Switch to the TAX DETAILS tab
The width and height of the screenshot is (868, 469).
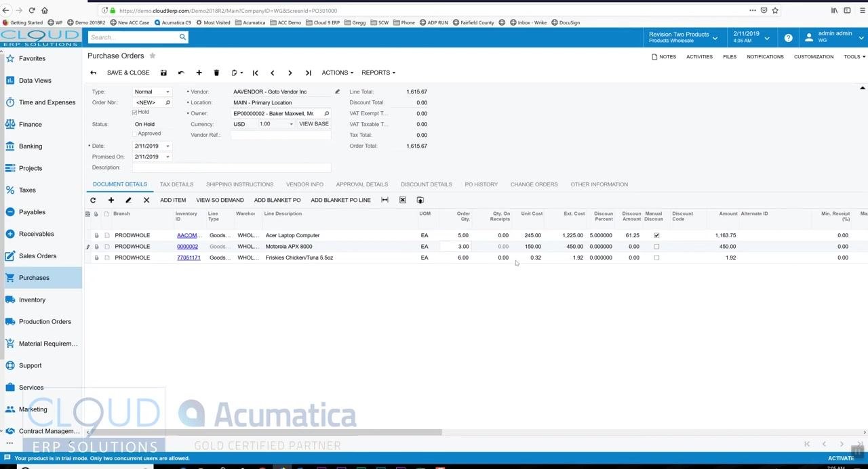176,184
